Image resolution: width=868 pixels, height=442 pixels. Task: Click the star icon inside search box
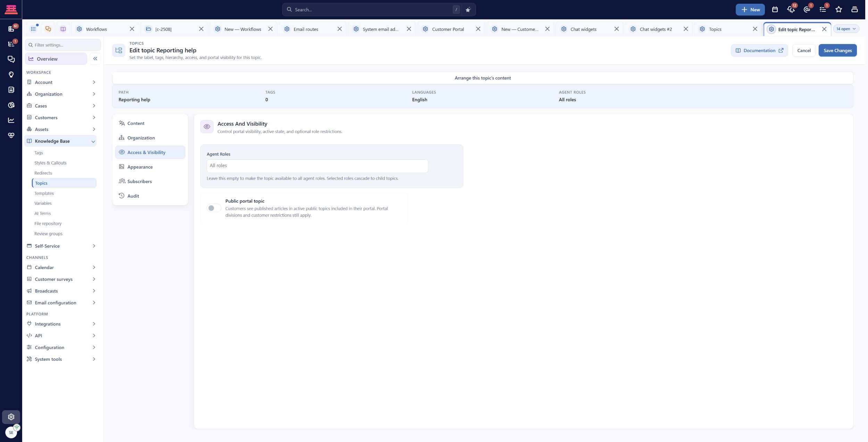coord(468,10)
